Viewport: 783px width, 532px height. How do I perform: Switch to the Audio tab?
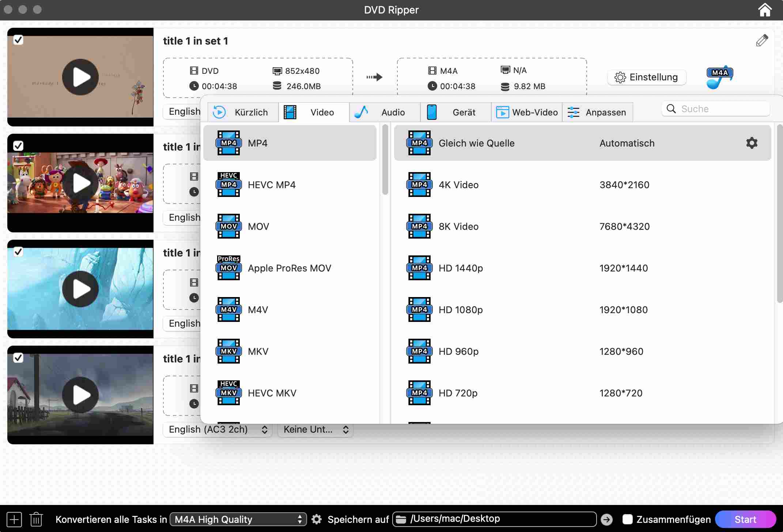pyautogui.click(x=385, y=112)
